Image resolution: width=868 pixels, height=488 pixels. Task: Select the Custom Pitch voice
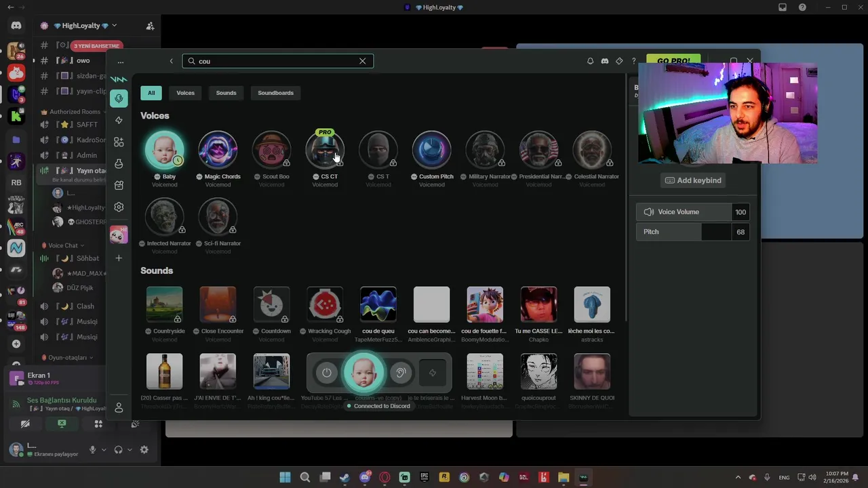pos(432,150)
